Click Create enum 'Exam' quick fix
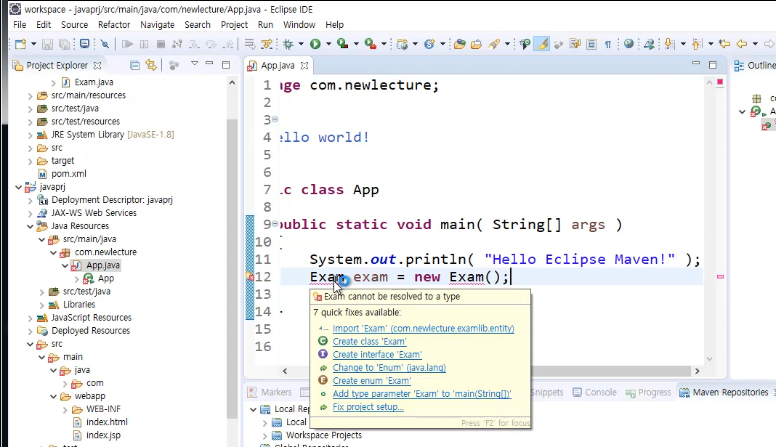The width and height of the screenshot is (776, 447). tap(372, 381)
